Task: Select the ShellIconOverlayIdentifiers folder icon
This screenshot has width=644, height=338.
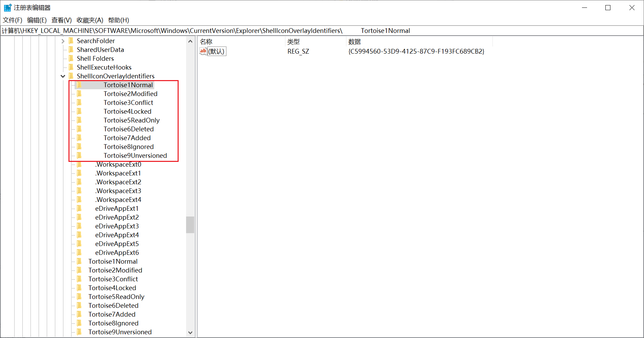Action: 71,76
